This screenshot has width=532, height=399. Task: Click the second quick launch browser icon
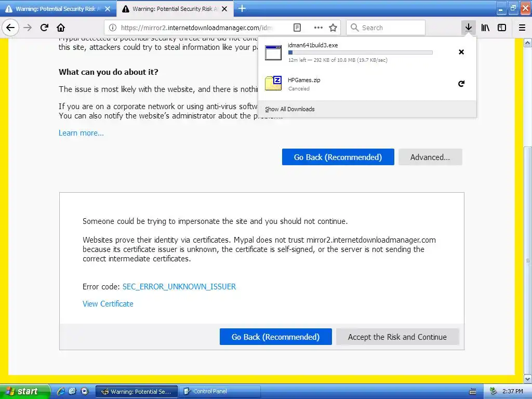73,391
